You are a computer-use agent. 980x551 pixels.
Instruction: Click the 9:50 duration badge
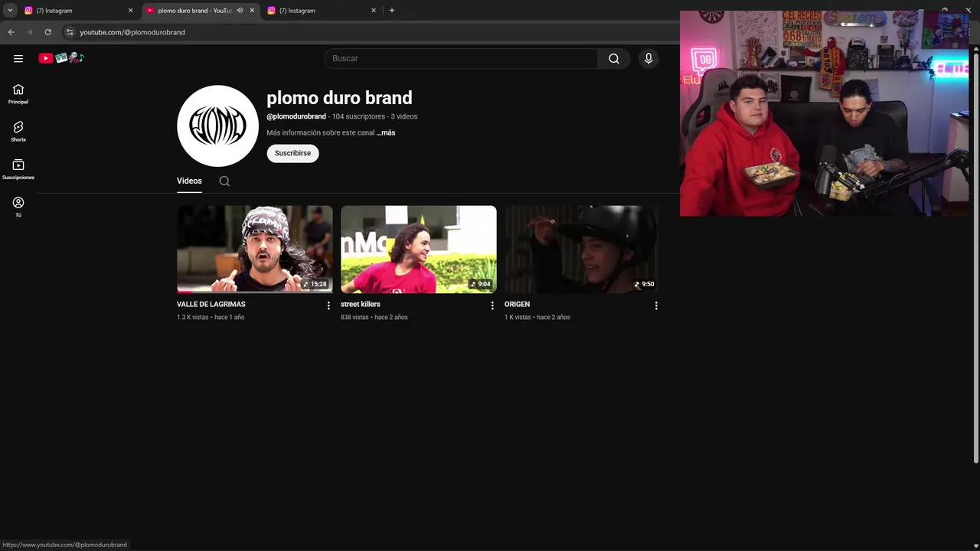(644, 284)
